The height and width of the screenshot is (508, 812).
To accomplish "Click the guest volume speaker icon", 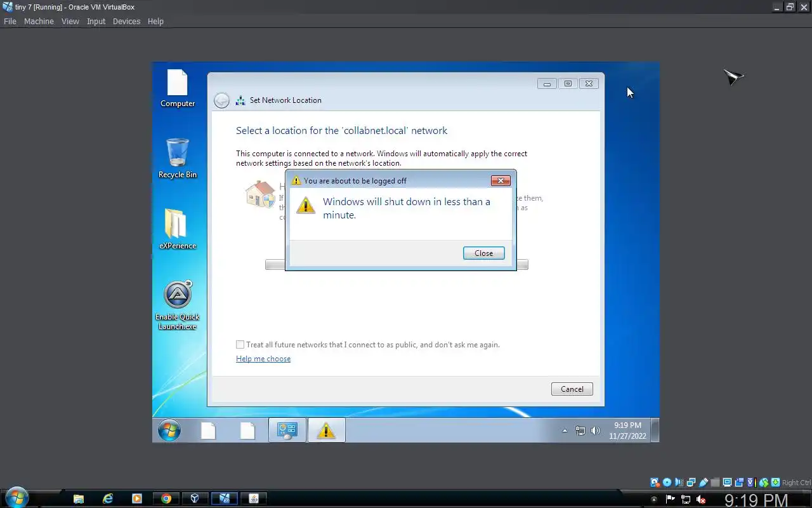I will (x=595, y=431).
